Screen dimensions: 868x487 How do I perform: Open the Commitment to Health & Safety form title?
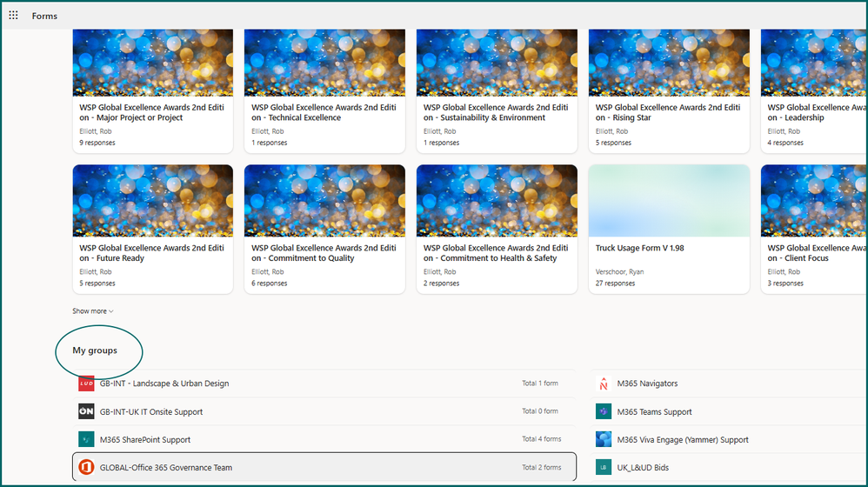(x=496, y=253)
